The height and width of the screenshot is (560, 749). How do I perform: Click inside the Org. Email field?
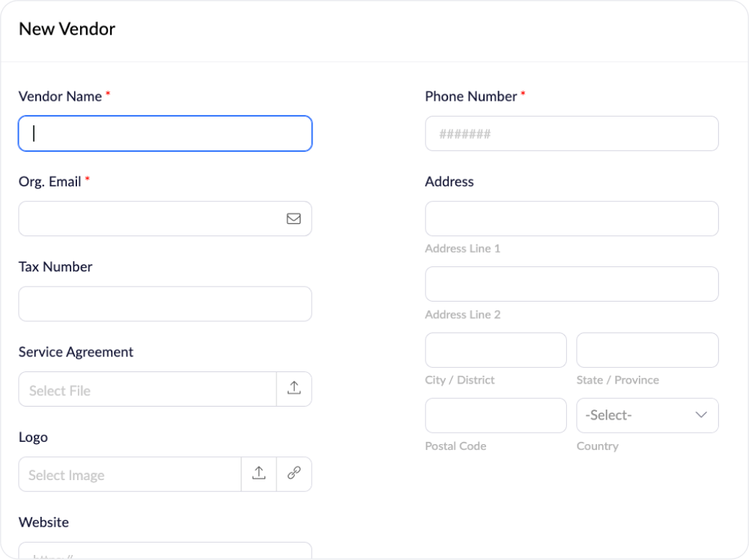[144, 218]
